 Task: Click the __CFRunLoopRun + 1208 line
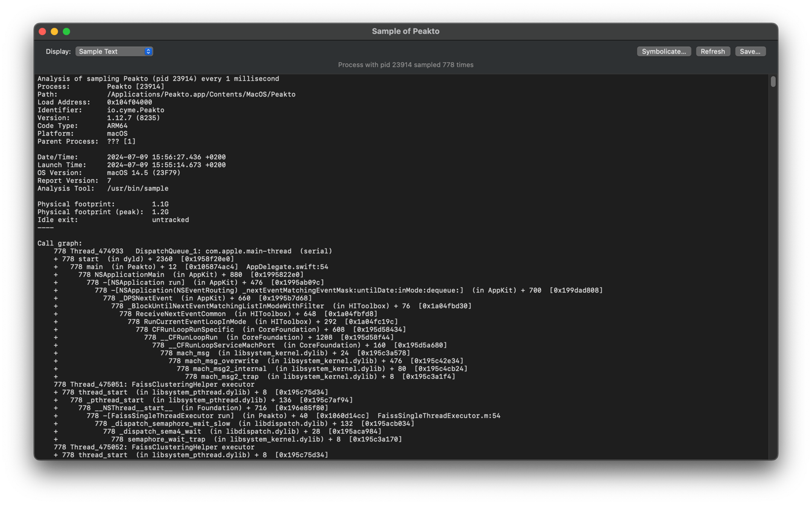[224, 337]
